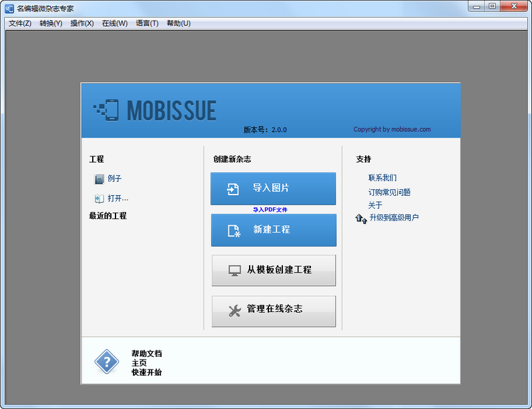The image size is (532, 409).
Task: Open the 语言(T) language menu
Action: pos(147,23)
